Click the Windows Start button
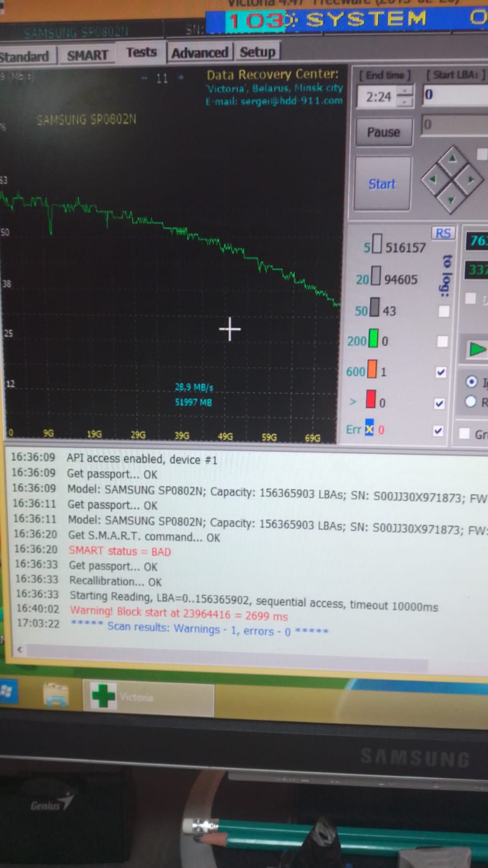This screenshot has width=488, height=868. coord(7,692)
